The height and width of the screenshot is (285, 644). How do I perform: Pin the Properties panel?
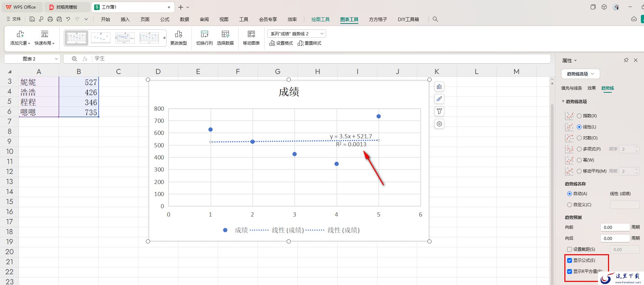click(626, 60)
